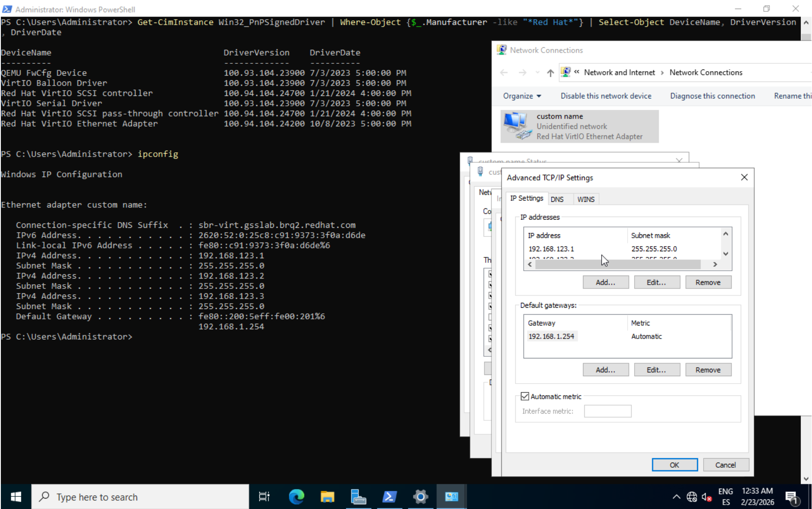Viewport: 812px width, 509px height.
Task: Open File Explorer from the taskbar
Action: [x=327, y=496]
